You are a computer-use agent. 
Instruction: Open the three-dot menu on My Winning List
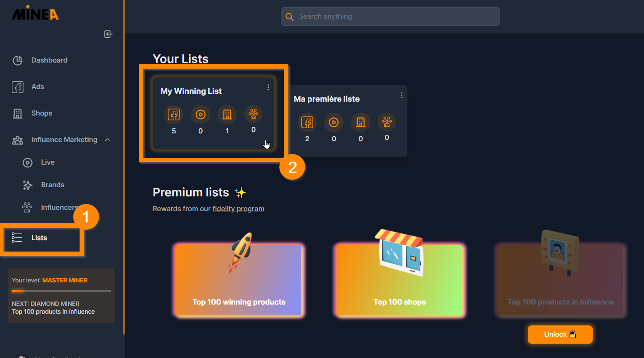point(268,87)
